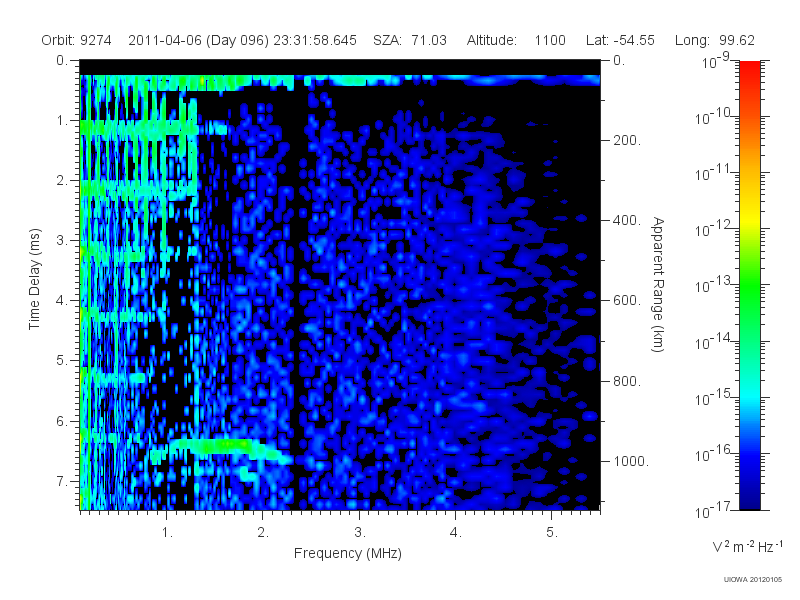Click the '3.' tick on time delay axis

(x=62, y=240)
